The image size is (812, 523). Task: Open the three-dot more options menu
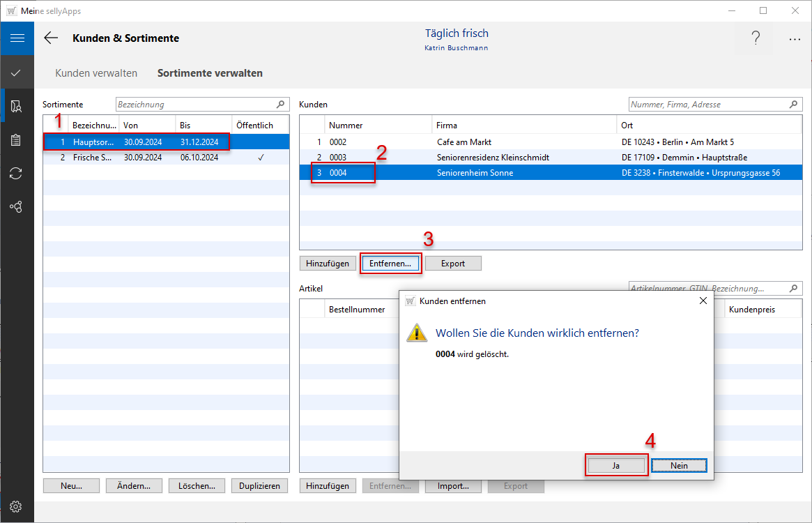(795, 39)
